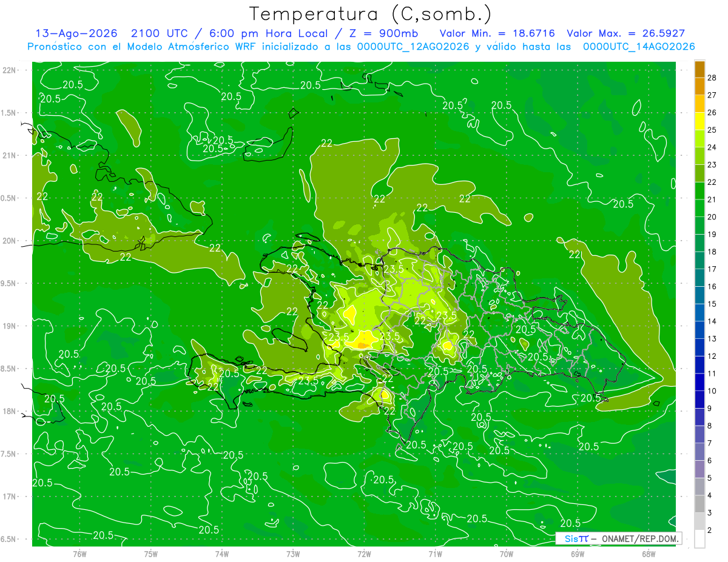Screen dimensions: 728x562
Task: Click the '74W' longitude axis label
Action: [222, 554]
